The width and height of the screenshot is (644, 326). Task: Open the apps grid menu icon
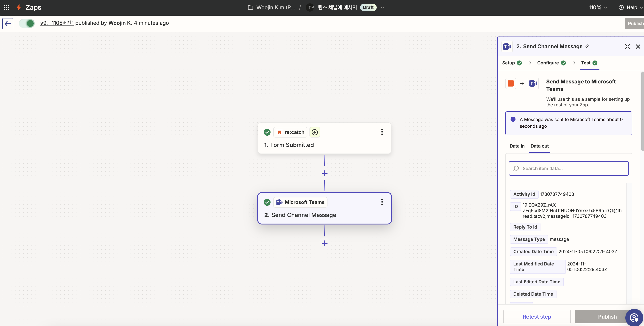click(6, 7)
